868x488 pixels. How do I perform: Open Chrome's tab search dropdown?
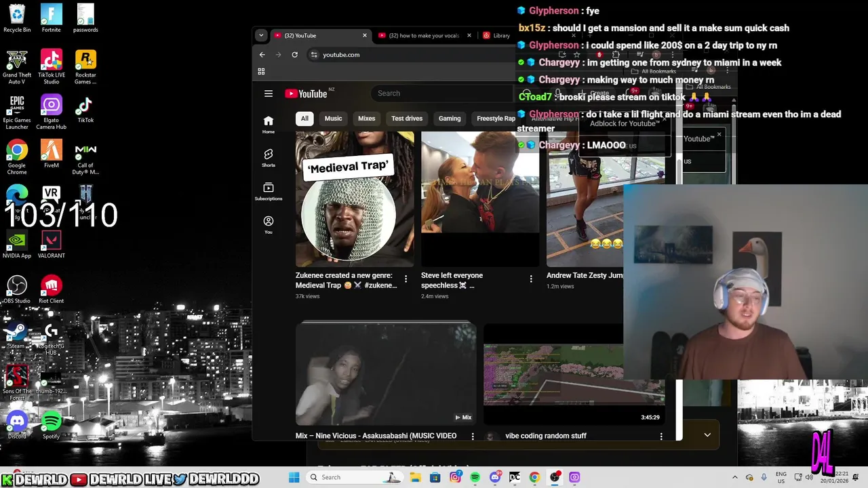tap(261, 35)
